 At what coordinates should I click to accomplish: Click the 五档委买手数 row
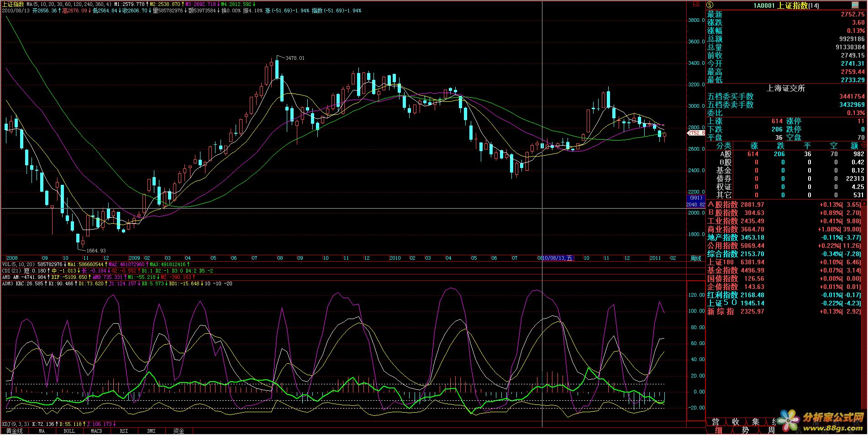(786, 97)
